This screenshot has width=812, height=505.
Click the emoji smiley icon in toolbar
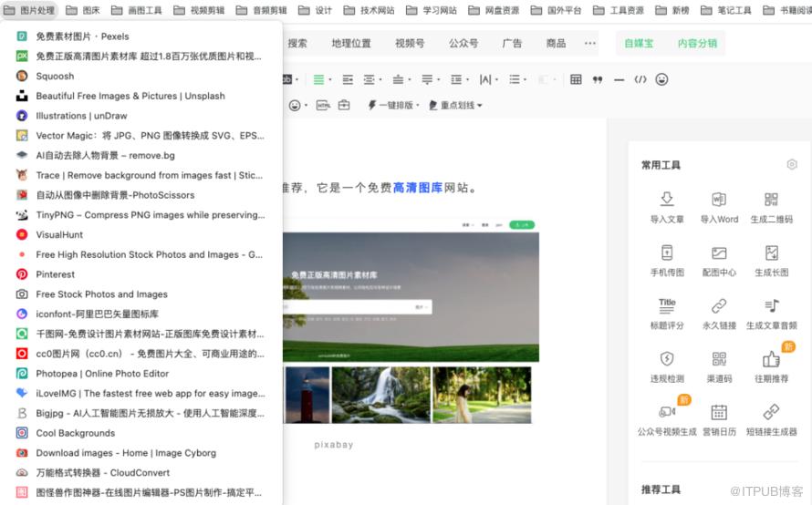(661, 79)
